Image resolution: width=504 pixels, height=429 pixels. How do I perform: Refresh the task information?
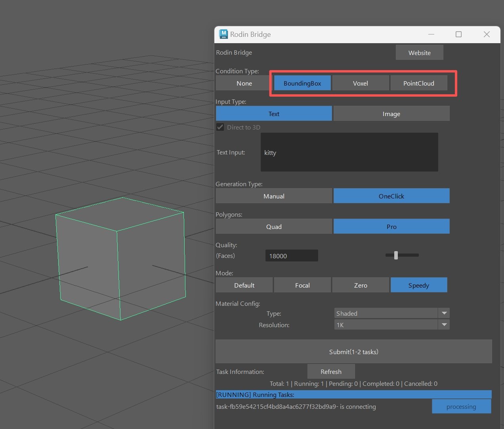coord(331,372)
